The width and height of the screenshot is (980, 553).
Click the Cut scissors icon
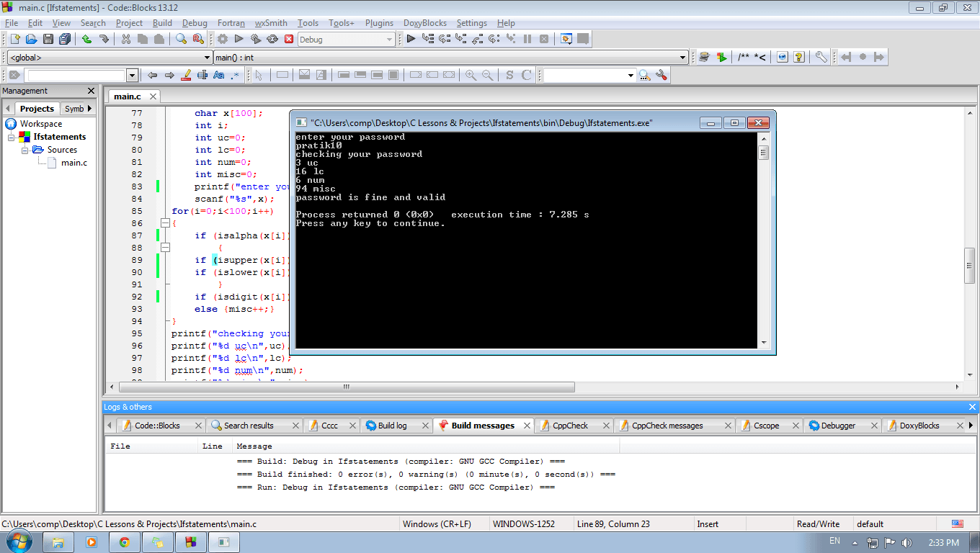coord(126,39)
